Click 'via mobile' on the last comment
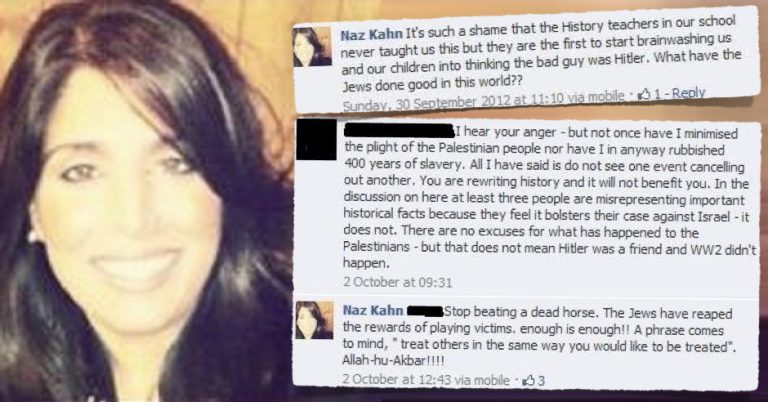 tap(482, 379)
